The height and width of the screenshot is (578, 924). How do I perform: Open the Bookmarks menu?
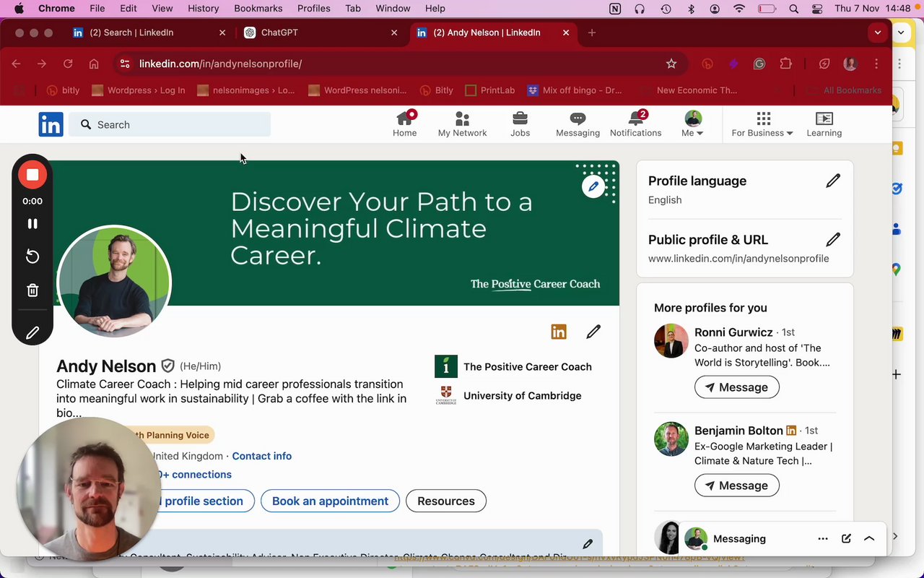coord(258,9)
